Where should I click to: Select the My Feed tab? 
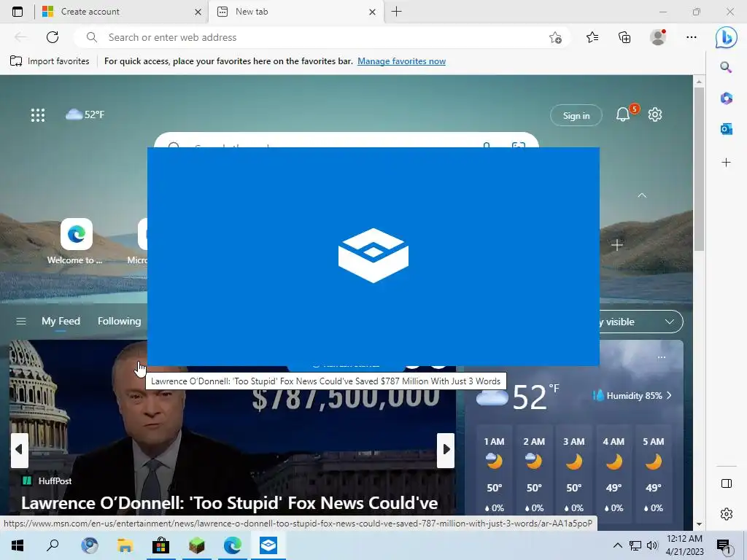(61, 322)
